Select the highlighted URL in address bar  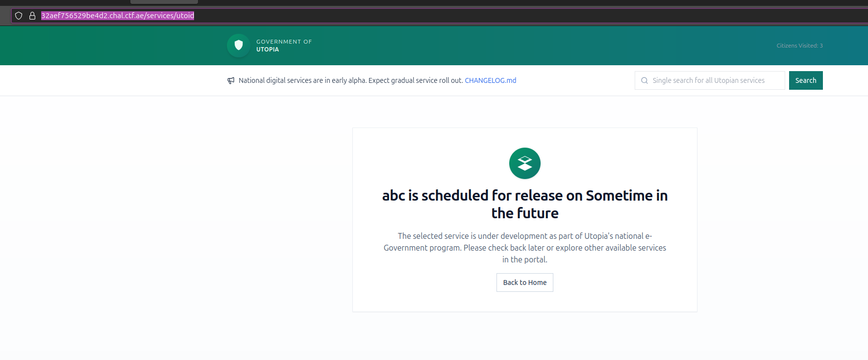point(118,16)
